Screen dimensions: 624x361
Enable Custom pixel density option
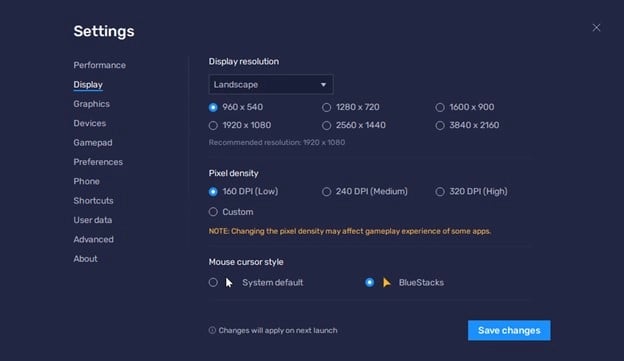[x=213, y=212]
